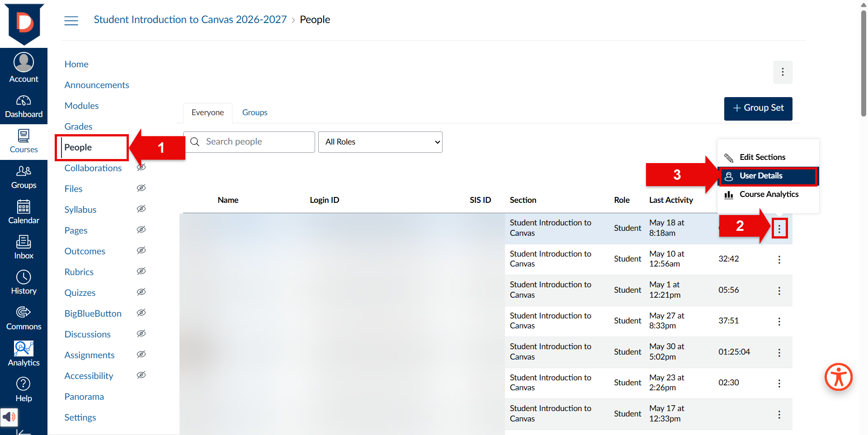Viewport: 868px width, 435px height.
Task: Open Student Introduction to Canvas breadcrumb link
Action: coord(190,19)
